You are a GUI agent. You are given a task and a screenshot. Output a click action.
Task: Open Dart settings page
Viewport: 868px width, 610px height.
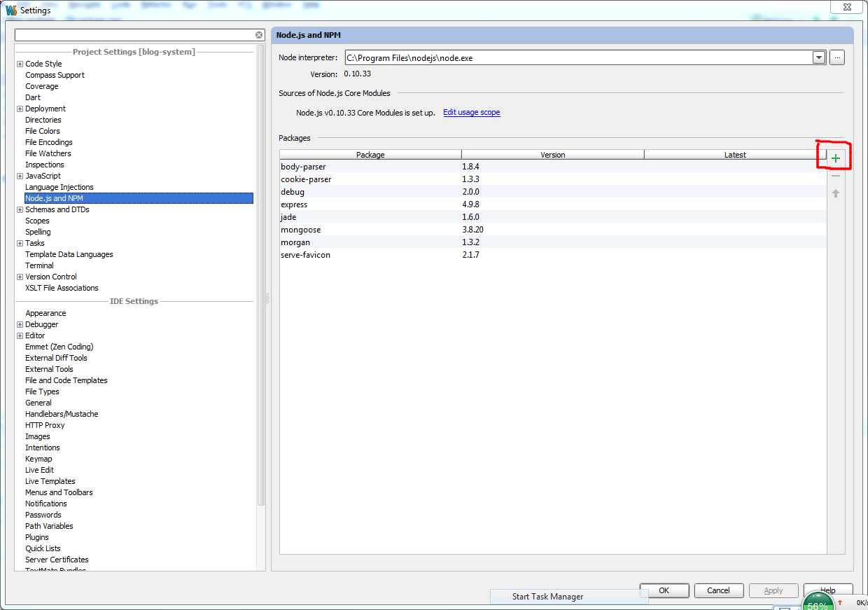pos(33,97)
